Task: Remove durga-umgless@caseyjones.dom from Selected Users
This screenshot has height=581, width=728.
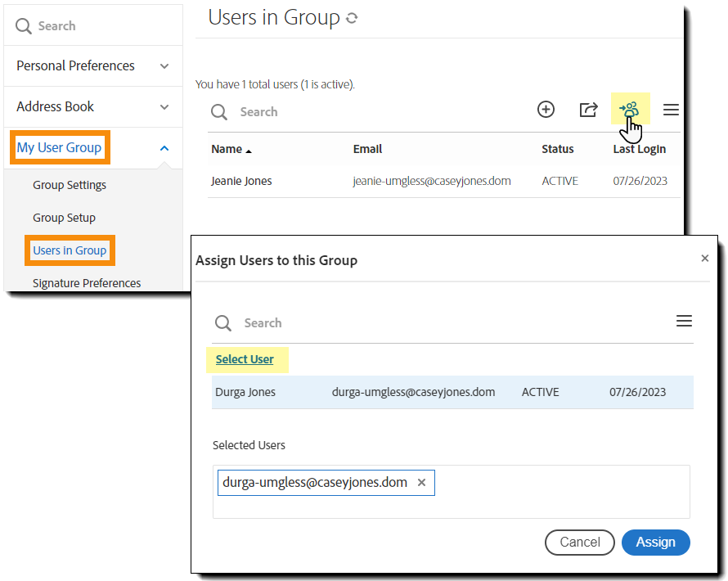Action: point(422,482)
